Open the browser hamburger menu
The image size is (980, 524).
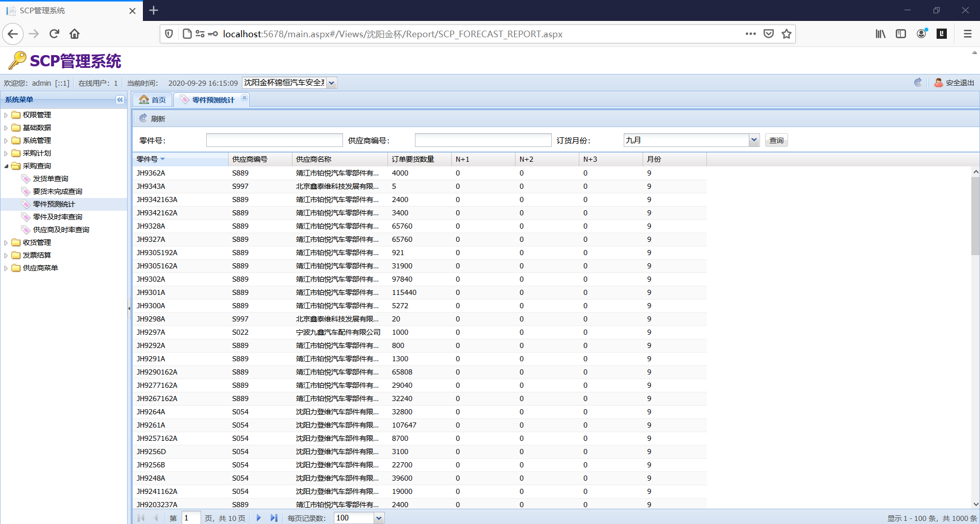pyautogui.click(x=967, y=34)
